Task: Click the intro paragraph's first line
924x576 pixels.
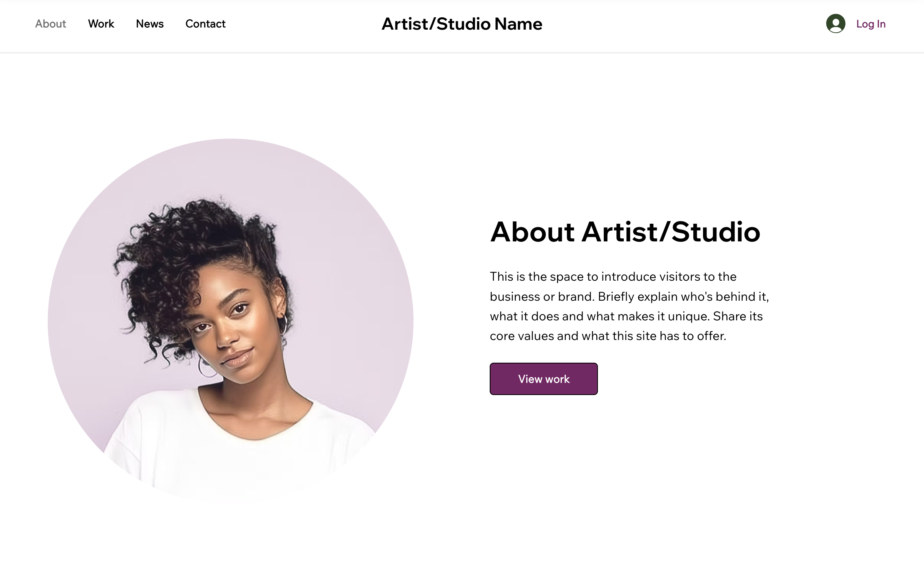Action: point(613,276)
